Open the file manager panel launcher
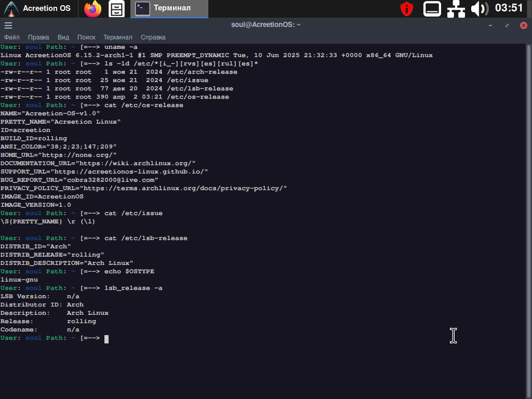The width and height of the screenshot is (532, 399). pyautogui.click(x=116, y=8)
